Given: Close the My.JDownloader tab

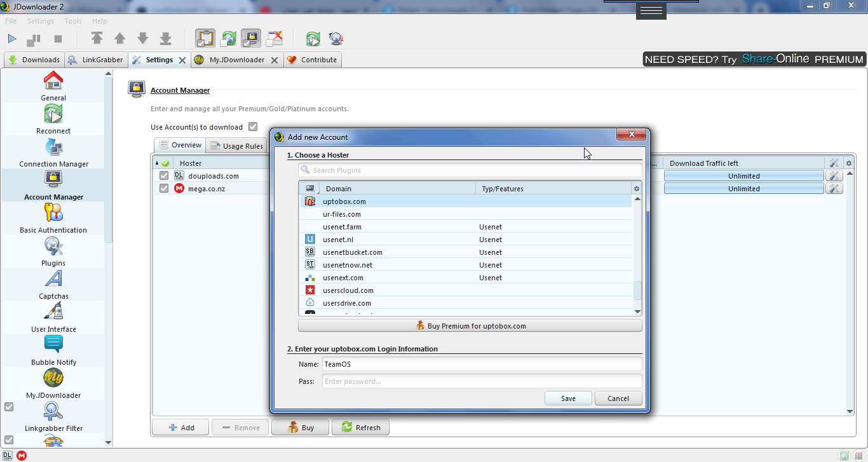Looking at the screenshot, I should pyautogui.click(x=275, y=60).
